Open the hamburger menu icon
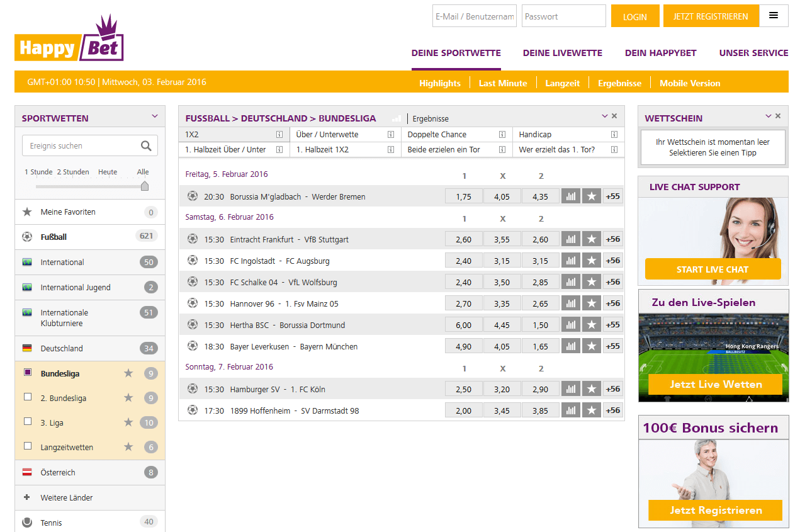The image size is (800, 532). (x=774, y=16)
